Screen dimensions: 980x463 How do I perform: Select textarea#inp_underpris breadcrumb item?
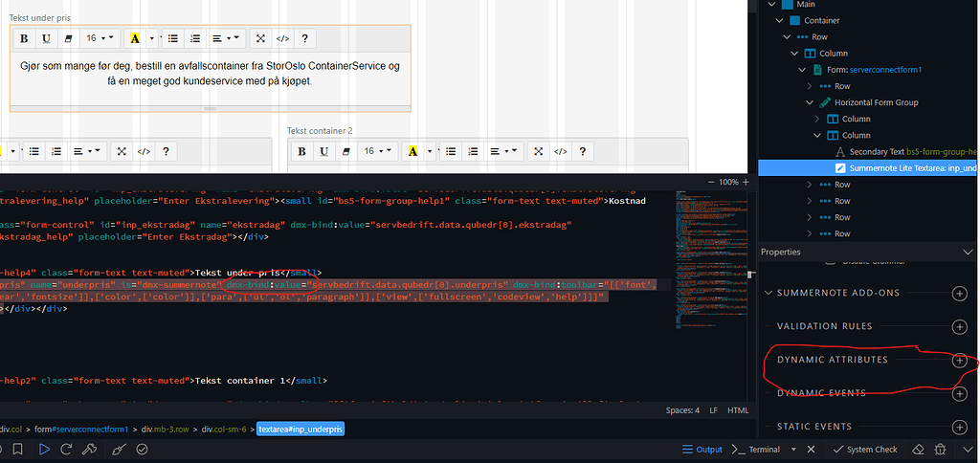click(x=301, y=430)
